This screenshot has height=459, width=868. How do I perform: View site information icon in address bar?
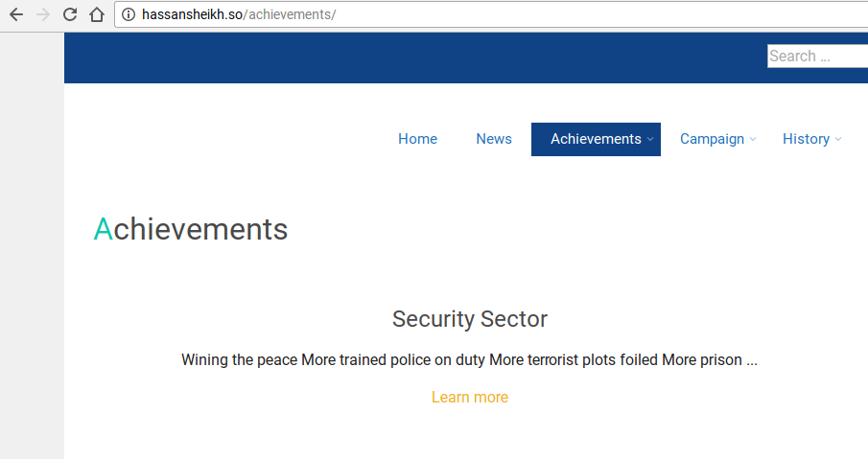point(129,14)
